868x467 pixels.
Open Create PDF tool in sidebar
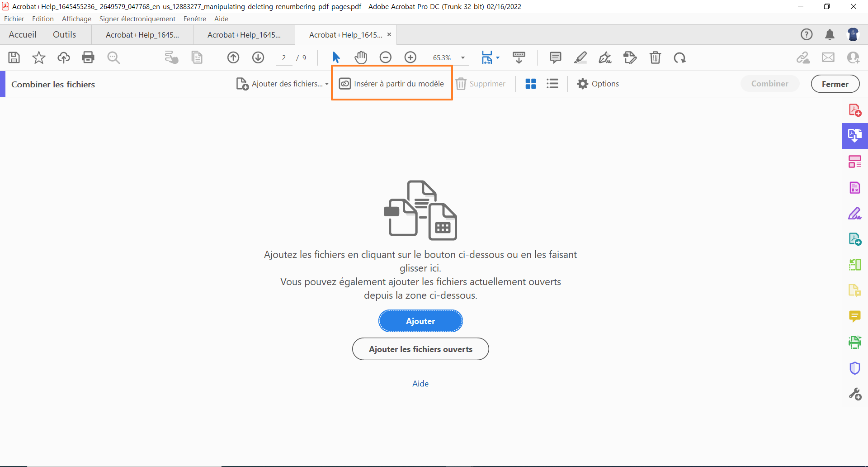pos(855,110)
